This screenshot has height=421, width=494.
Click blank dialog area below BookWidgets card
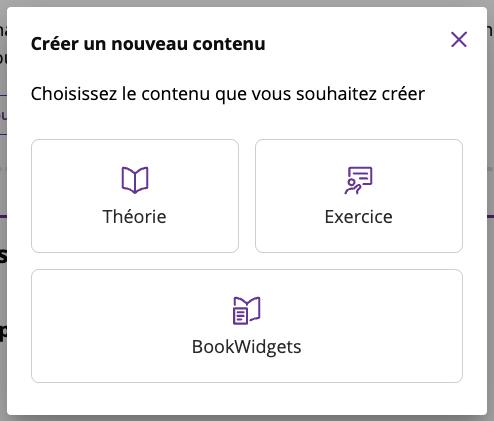tap(247, 399)
